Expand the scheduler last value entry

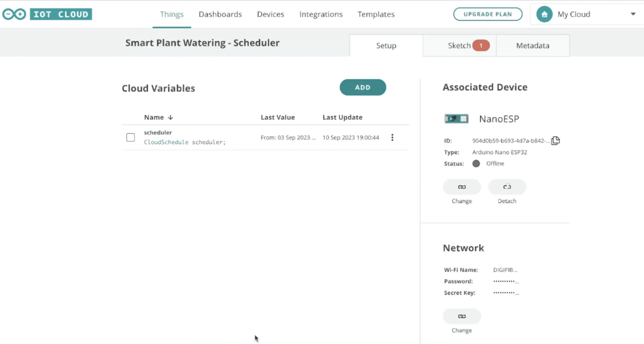click(288, 137)
